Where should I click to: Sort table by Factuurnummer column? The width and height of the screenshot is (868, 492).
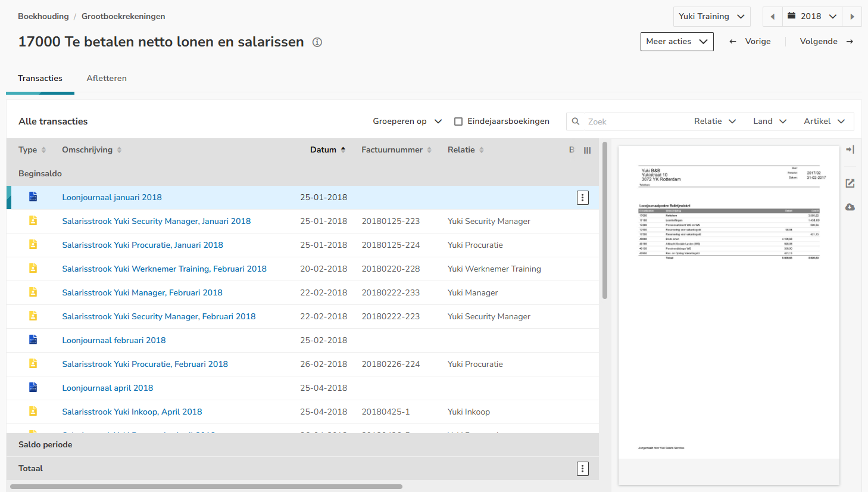point(396,150)
